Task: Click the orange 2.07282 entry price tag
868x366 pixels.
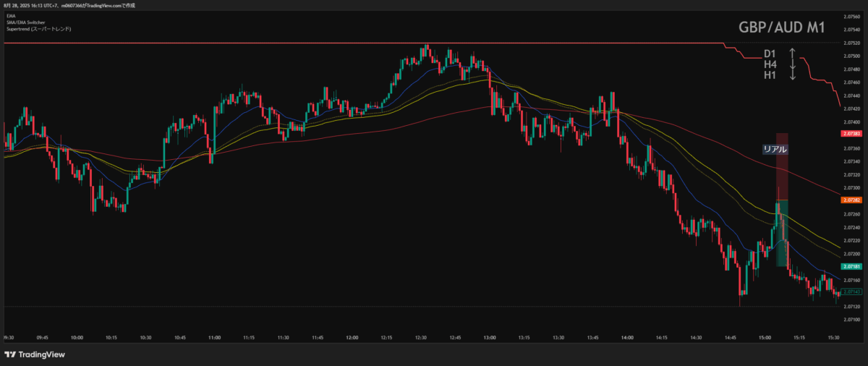Action: click(x=851, y=200)
